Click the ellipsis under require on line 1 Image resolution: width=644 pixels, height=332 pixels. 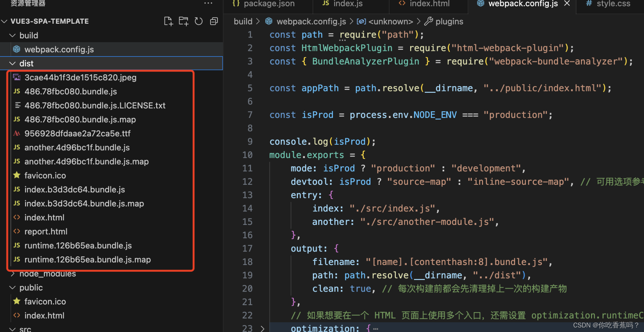click(343, 40)
